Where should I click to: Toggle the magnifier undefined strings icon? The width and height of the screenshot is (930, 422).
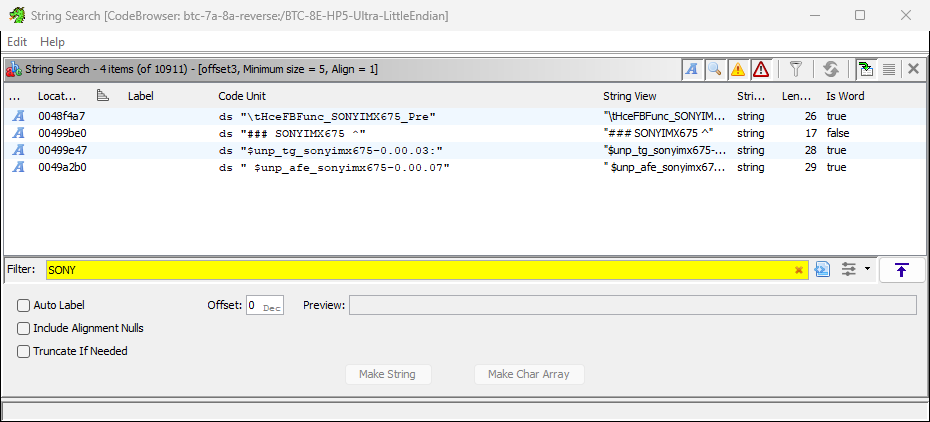[x=714, y=69]
